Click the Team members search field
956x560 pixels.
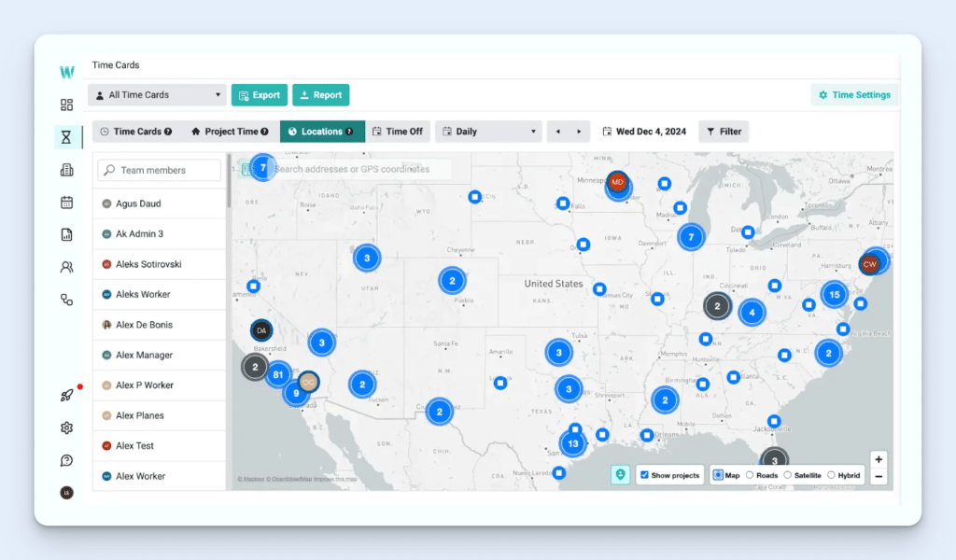[x=159, y=170]
